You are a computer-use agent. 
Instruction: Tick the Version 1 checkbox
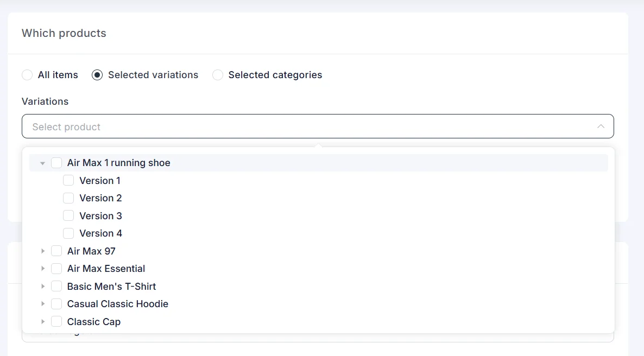pyautogui.click(x=68, y=181)
